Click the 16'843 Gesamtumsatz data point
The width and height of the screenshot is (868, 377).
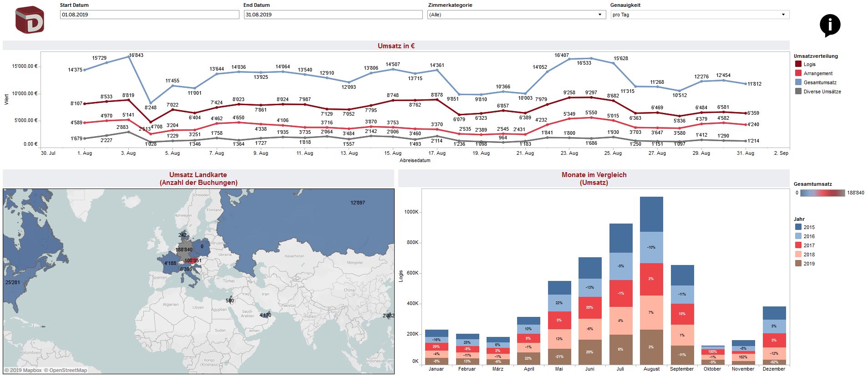pos(129,57)
